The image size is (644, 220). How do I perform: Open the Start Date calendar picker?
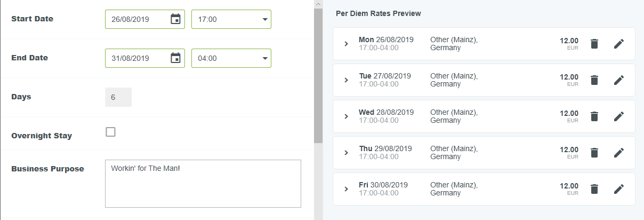[175, 19]
